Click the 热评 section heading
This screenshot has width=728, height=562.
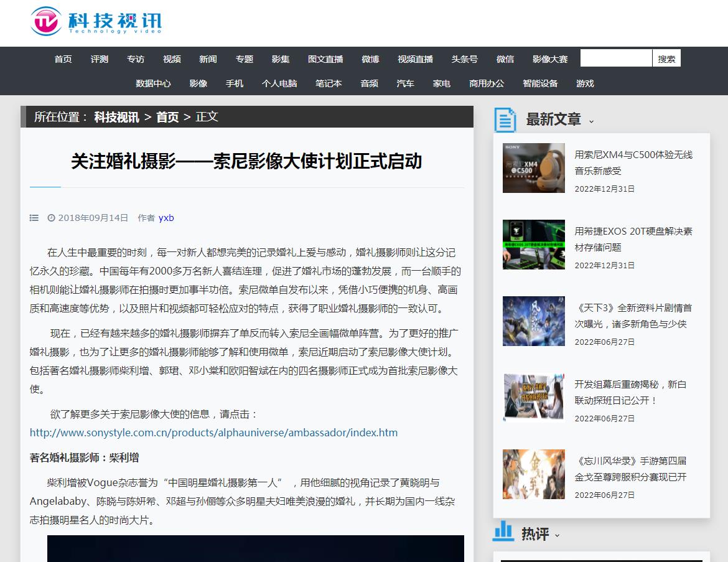click(535, 534)
